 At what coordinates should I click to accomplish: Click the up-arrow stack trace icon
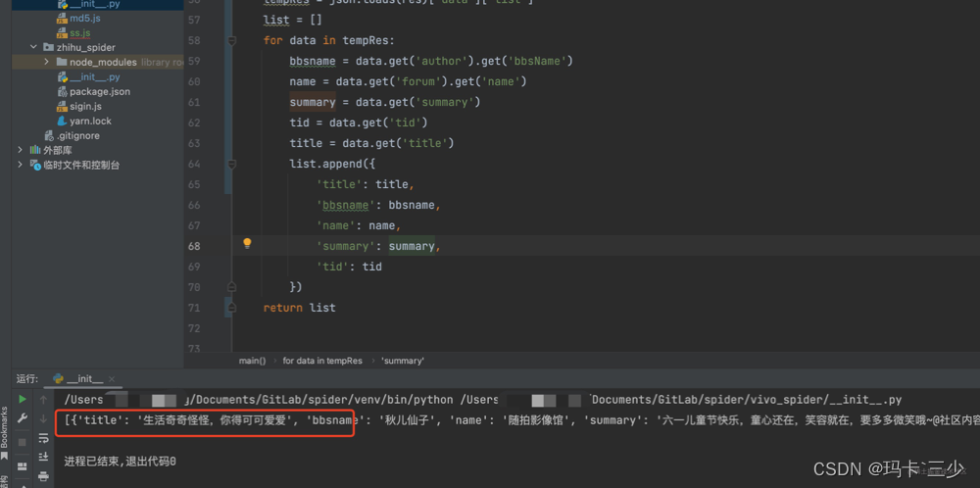pyautogui.click(x=43, y=399)
